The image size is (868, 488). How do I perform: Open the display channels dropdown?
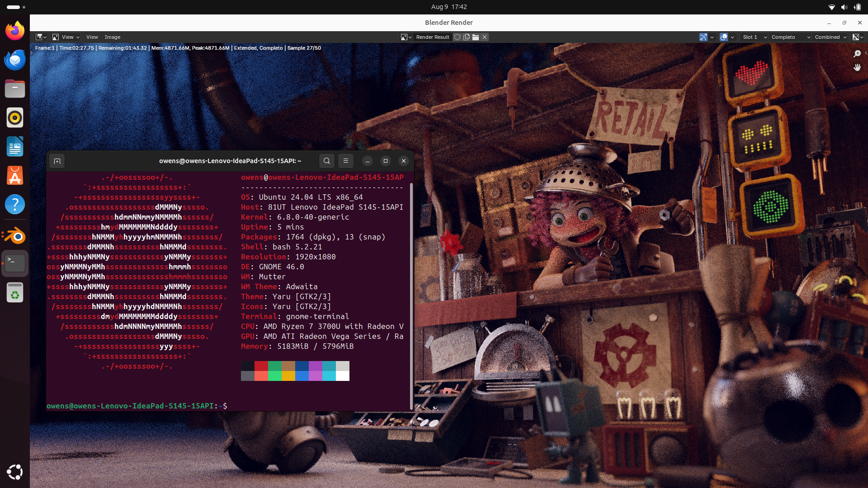[858, 37]
